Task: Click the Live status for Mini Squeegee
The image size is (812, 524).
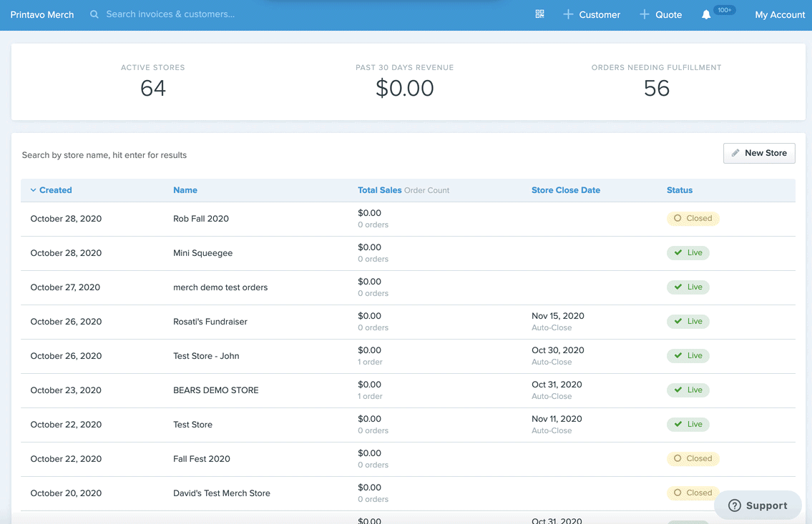Action: (688, 253)
